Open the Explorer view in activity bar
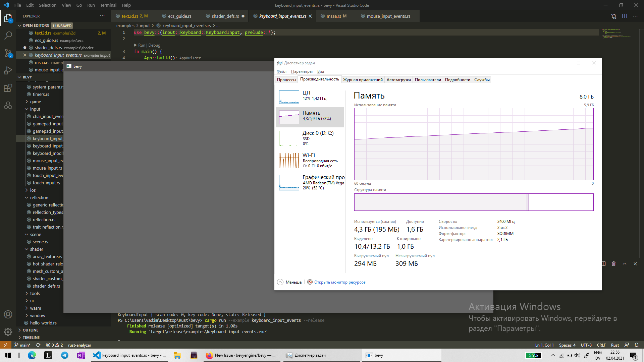644x362 pixels. click(x=8, y=18)
